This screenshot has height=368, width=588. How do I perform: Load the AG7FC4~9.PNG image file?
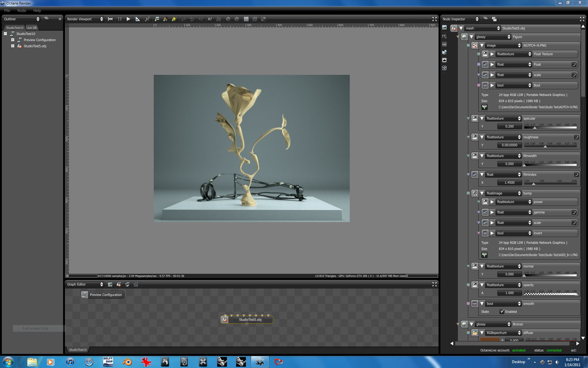(484, 107)
